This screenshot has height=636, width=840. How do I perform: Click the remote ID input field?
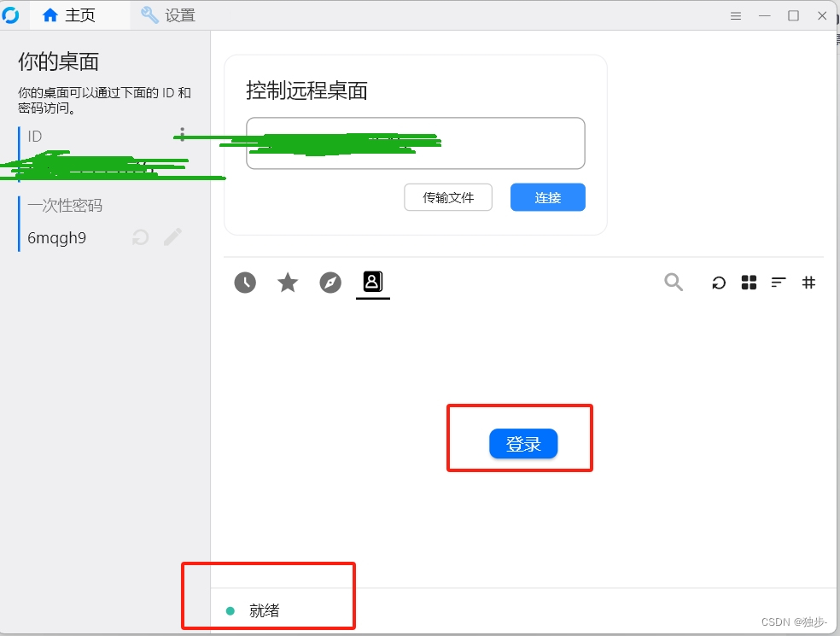click(x=415, y=143)
